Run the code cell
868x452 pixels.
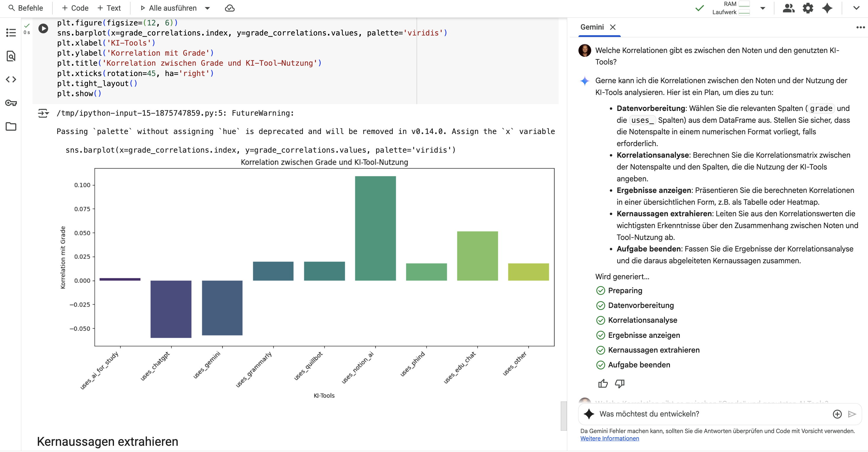[43, 28]
